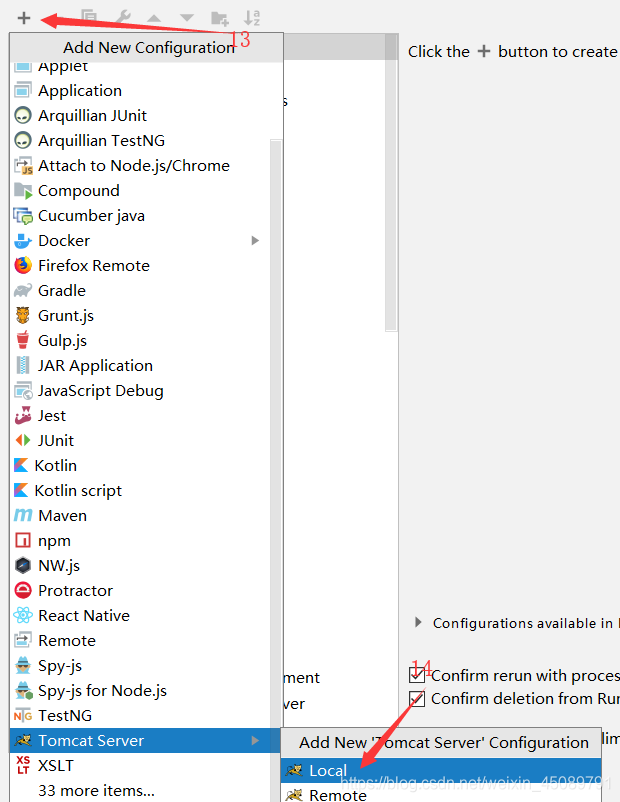Click the Maven m icon
The width and height of the screenshot is (620, 802).
tap(23, 515)
